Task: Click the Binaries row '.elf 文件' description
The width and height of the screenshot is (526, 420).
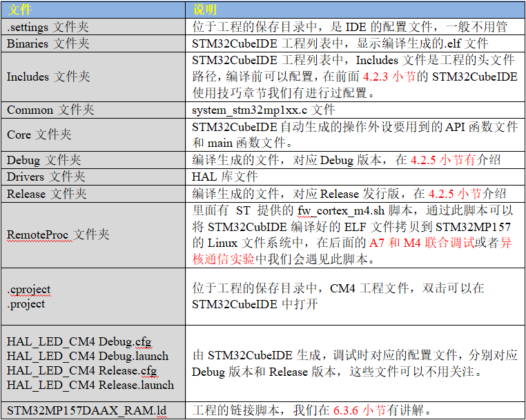Action: click(340, 43)
